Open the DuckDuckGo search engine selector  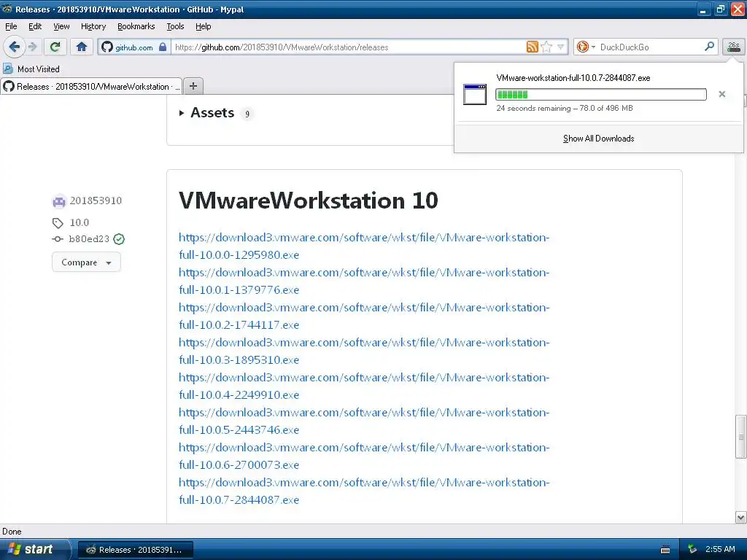pos(586,47)
